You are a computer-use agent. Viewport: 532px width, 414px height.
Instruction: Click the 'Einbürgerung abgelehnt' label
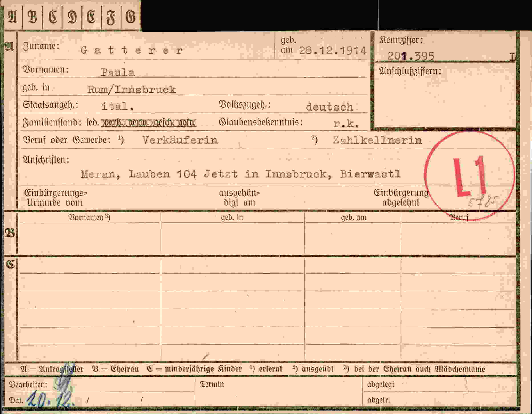401,197
